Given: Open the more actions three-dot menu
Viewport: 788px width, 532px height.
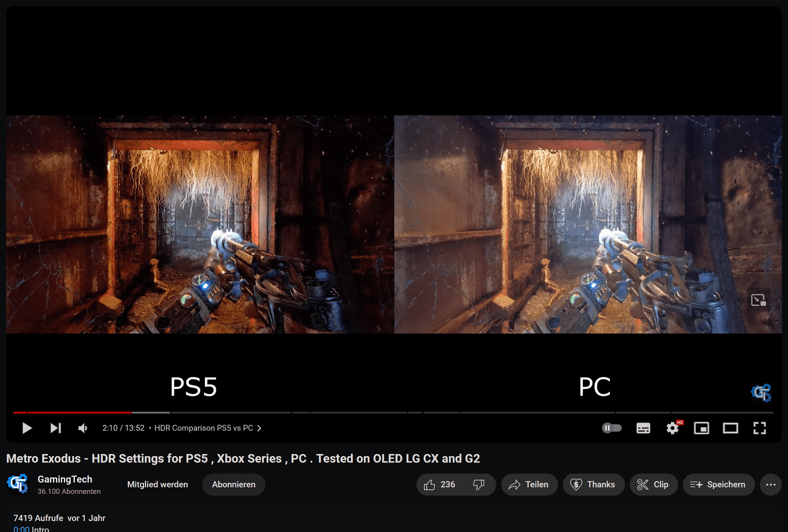Looking at the screenshot, I should click(770, 484).
